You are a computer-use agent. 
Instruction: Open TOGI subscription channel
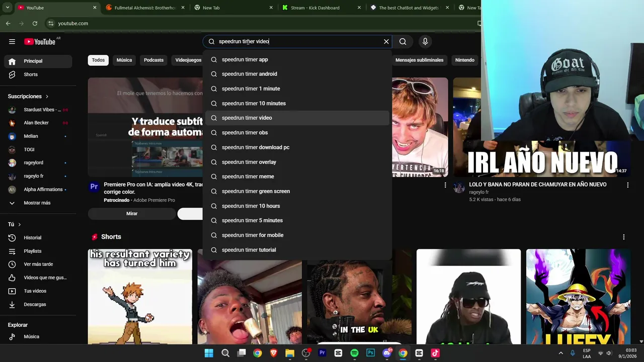pyautogui.click(x=38, y=149)
